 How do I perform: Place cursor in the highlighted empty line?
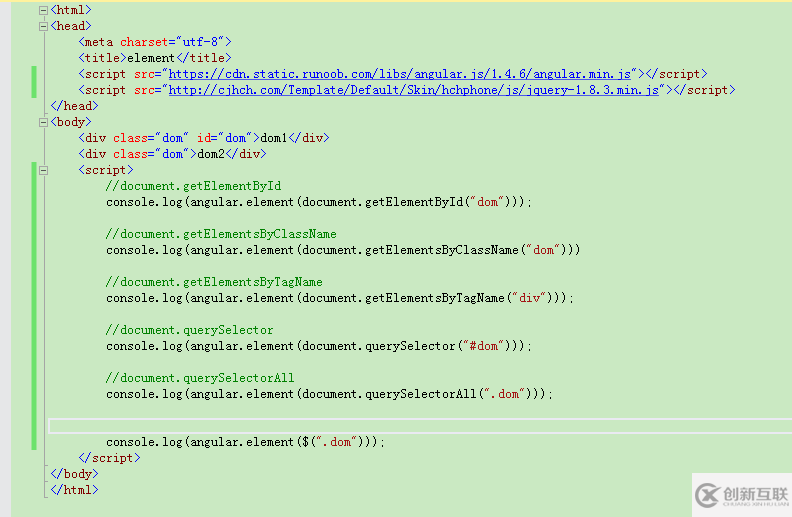[420, 426]
